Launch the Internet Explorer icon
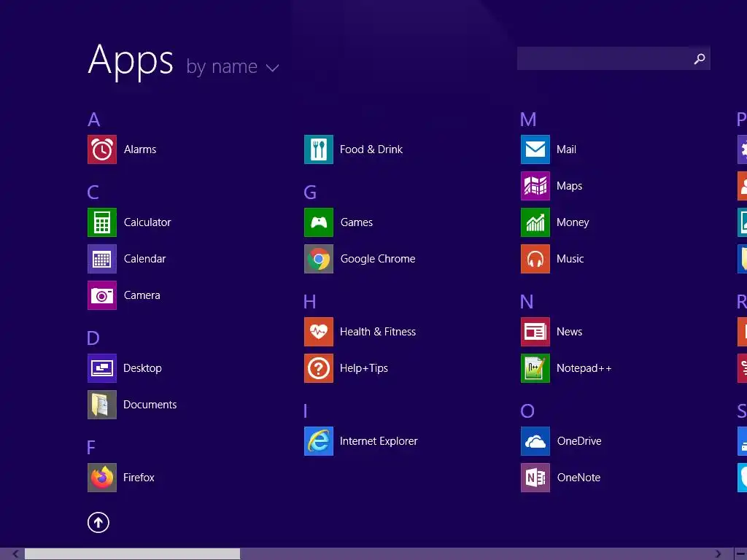Image resolution: width=747 pixels, height=560 pixels. (319, 441)
